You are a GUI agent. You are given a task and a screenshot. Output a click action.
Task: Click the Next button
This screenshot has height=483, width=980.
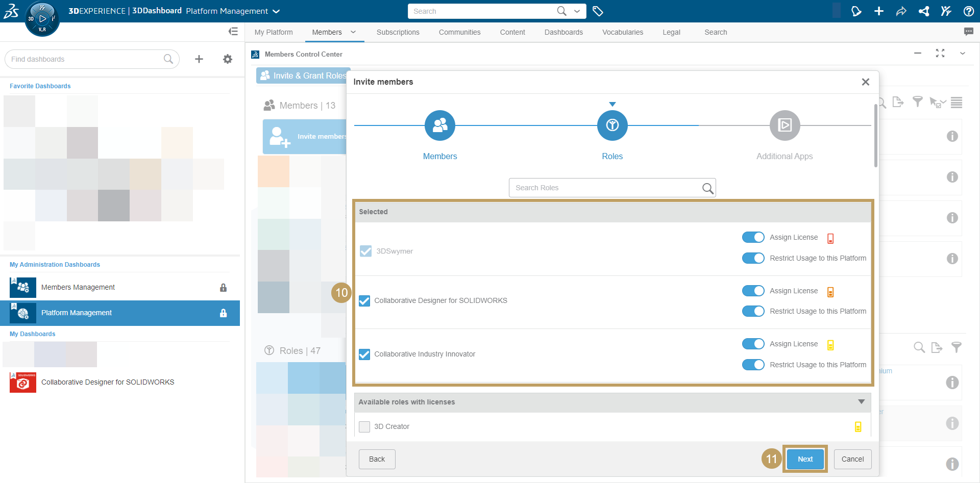[805, 459]
